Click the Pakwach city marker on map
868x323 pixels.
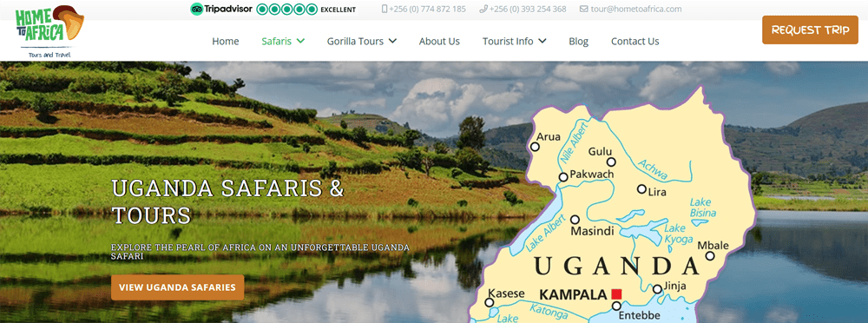point(563,177)
